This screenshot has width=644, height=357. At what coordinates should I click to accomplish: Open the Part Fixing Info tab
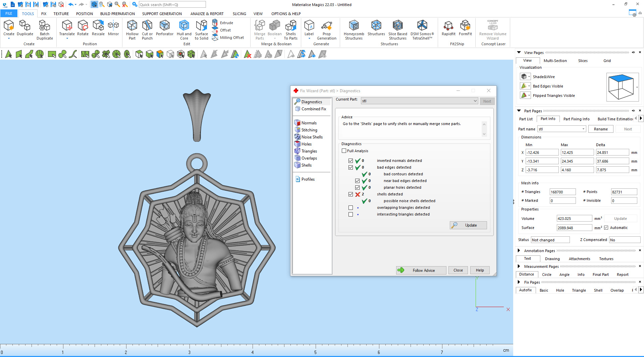point(576,119)
